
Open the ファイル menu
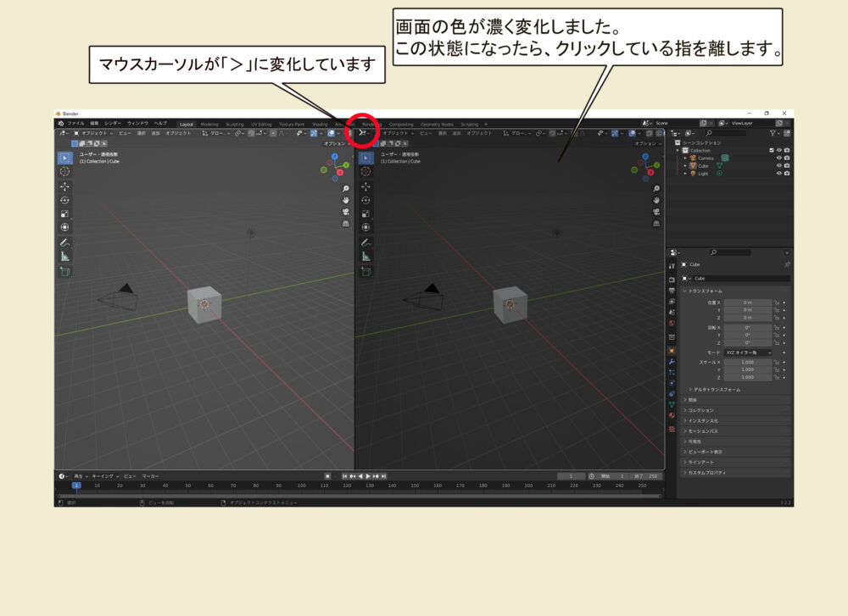click(x=75, y=124)
